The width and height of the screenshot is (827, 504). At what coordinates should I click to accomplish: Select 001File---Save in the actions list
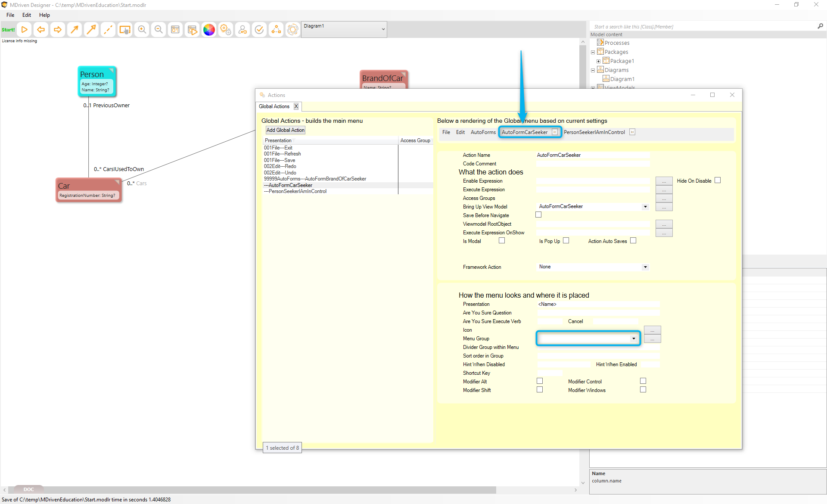tap(280, 160)
